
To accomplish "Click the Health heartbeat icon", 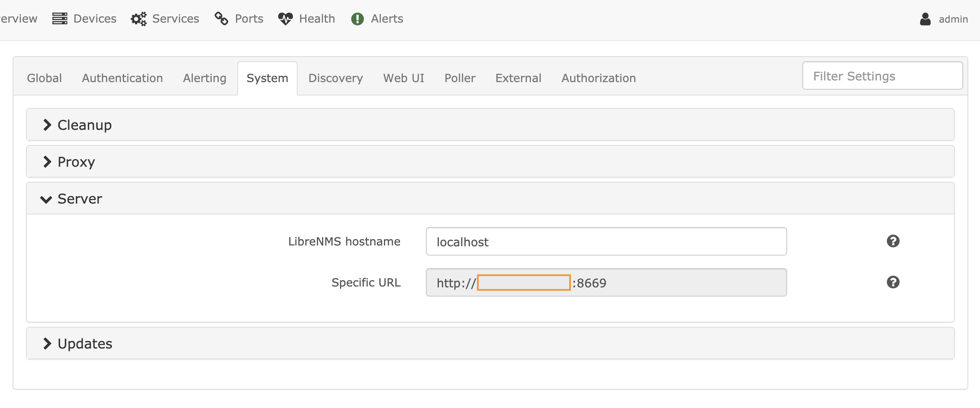I will pos(285,19).
